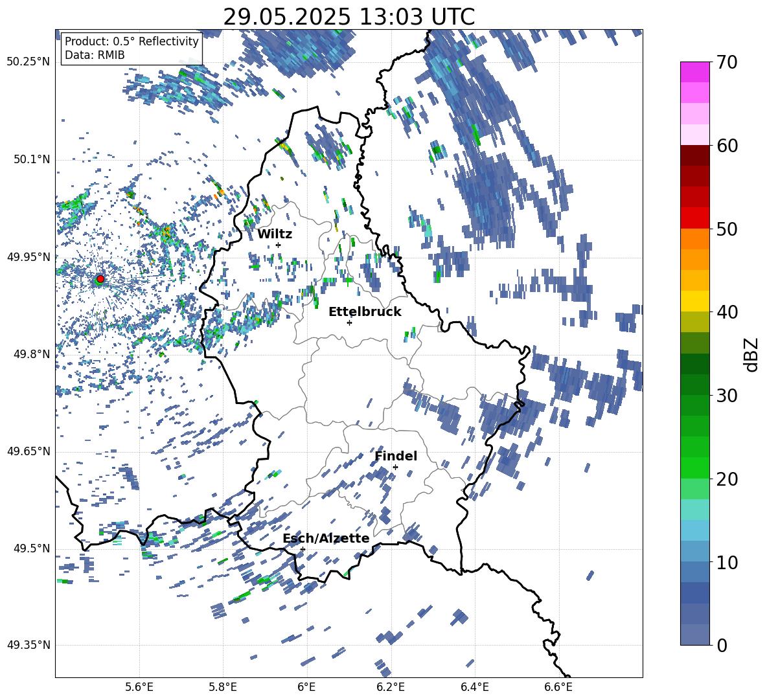Click the colorbar tick label 50
Screen dimensions: 767x700
(x=727, y=229)
